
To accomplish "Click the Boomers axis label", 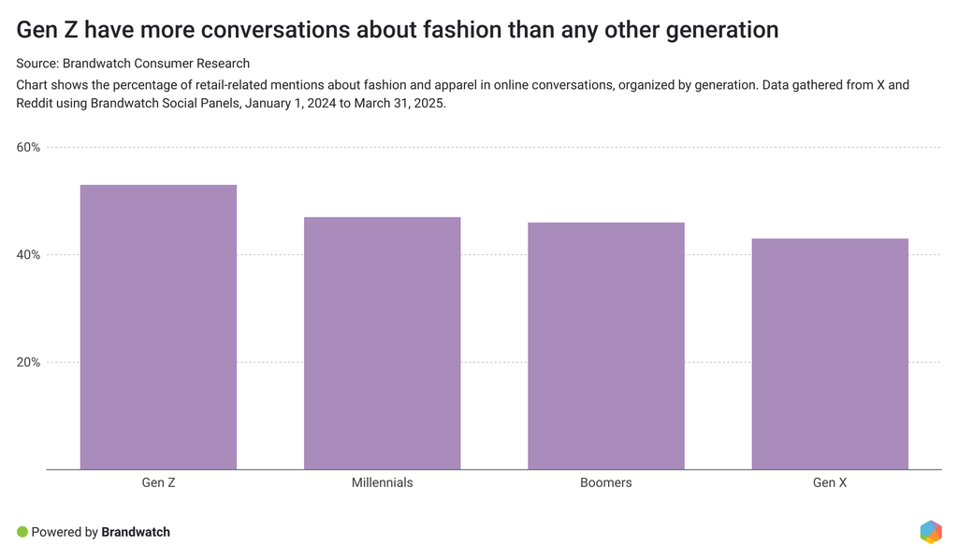I will (605, 483).
